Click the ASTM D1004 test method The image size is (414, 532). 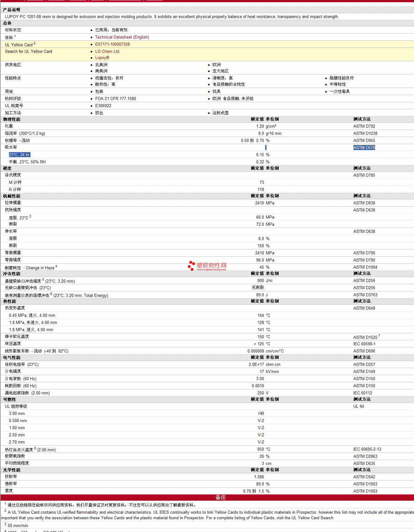pos(365,267)
